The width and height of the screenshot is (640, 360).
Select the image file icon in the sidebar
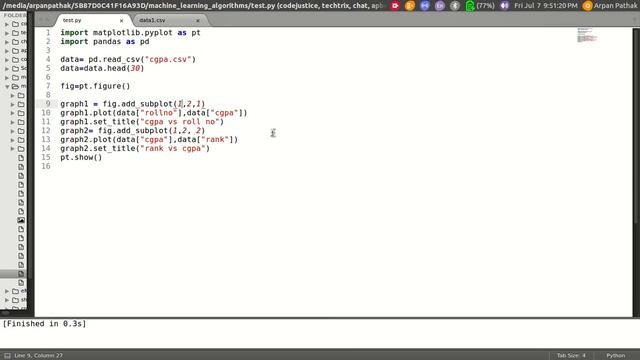[x=21, y=220]
